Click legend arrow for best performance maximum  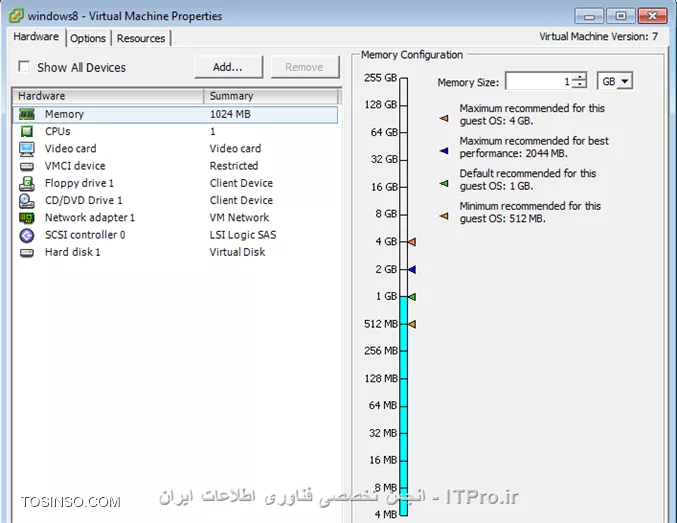tap(444, 151)
